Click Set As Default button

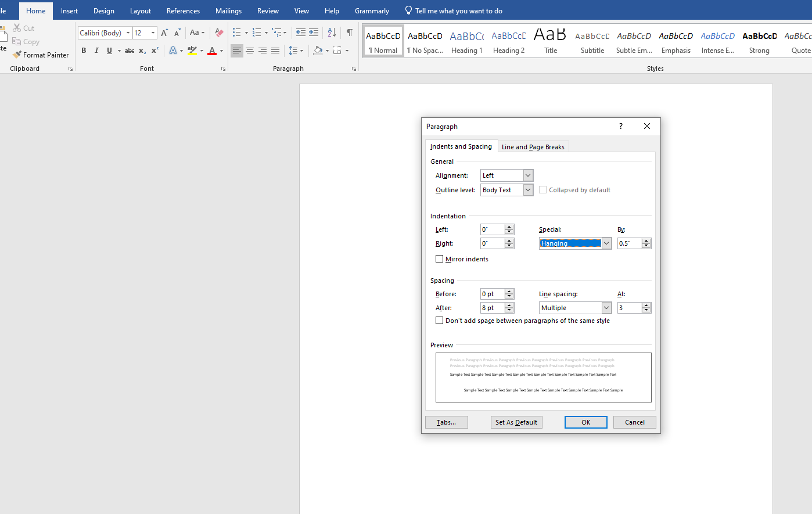(x=516, y=422)
